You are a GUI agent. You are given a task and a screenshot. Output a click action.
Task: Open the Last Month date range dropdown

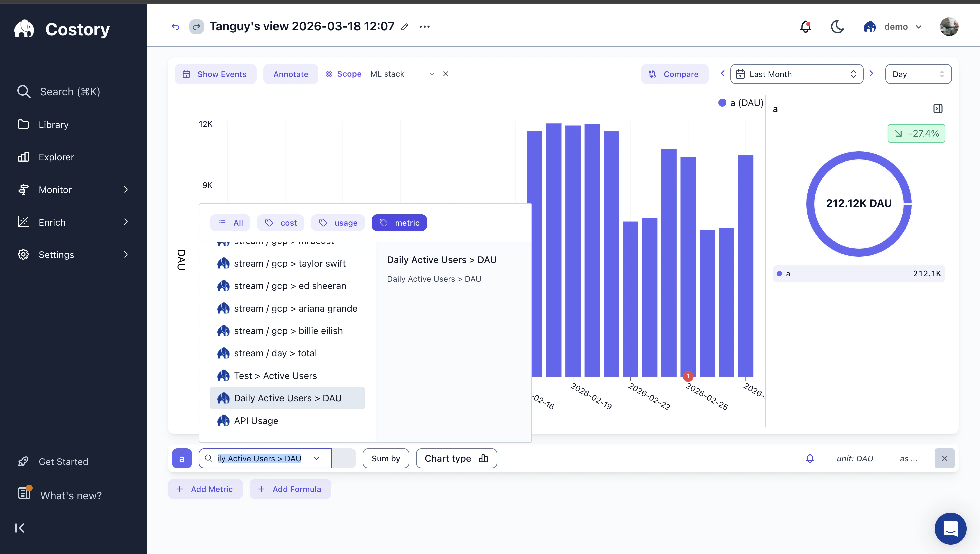[x=797, y=74]
